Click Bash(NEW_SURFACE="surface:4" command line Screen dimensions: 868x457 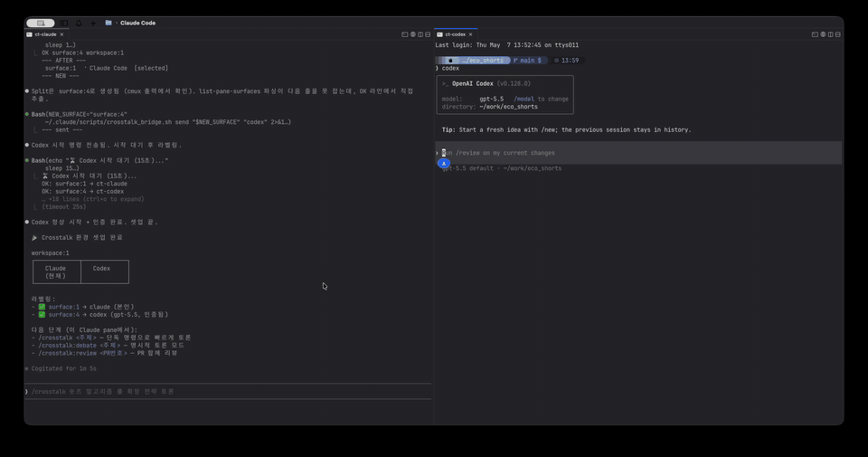pos(79,115)
